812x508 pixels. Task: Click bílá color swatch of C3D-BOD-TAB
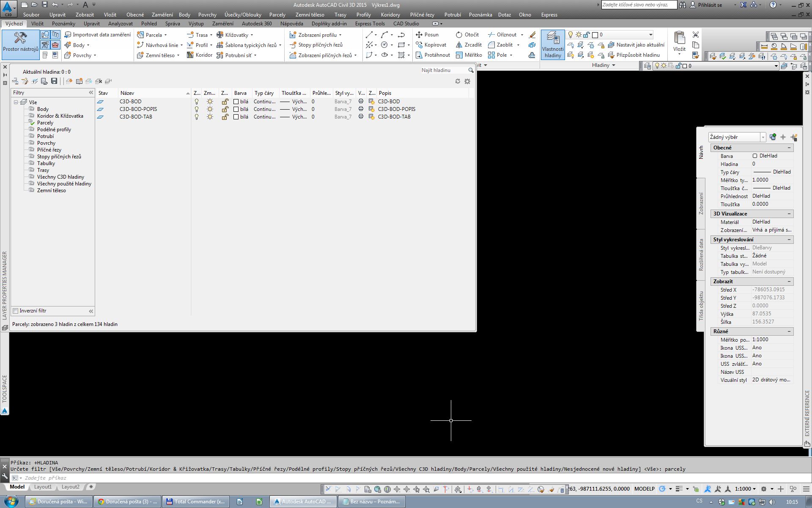(x=236, y=117)
